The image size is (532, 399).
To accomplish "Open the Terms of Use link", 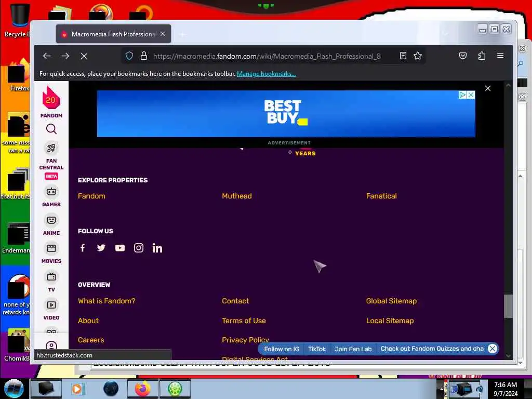I will pyautogui.click(x=244, y=321).
